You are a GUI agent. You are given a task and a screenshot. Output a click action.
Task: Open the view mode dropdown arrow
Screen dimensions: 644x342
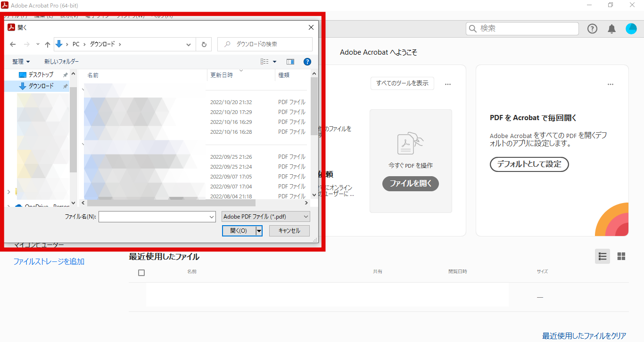[275, 62]
